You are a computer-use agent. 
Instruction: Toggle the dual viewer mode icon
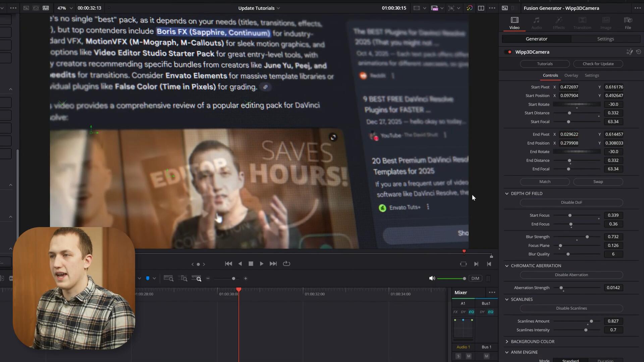[481, 8]
